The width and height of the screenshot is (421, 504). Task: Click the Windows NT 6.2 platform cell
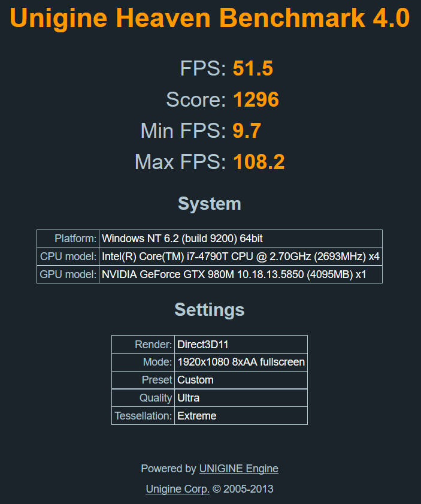click(x=182, y=239)
